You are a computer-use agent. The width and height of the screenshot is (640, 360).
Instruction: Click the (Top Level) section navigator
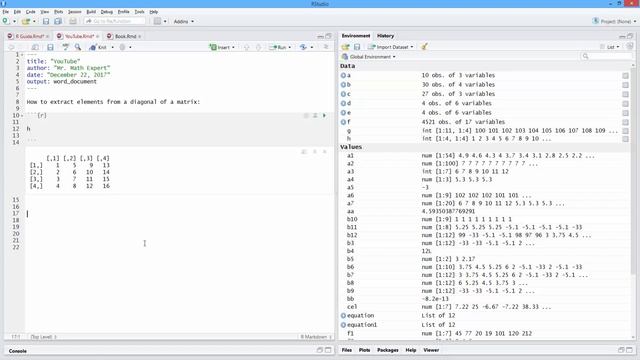pyautogui.click(x=43, y=337)
